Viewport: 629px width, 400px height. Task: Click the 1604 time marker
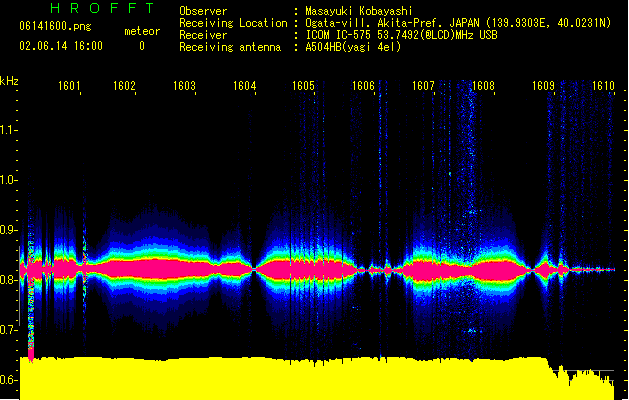coord(244,85)
